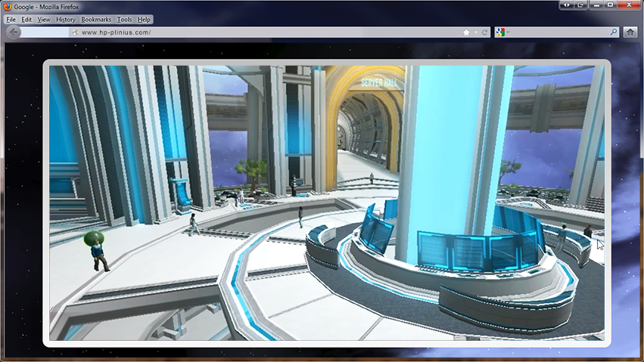
Task: Minimize the Firefox window
Action: [x=596, y=5]
